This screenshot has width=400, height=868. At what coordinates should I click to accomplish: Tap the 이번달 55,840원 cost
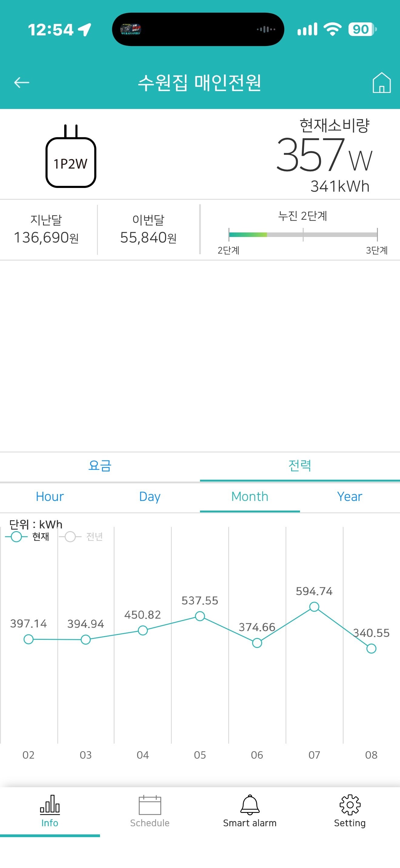coord(148,229)
